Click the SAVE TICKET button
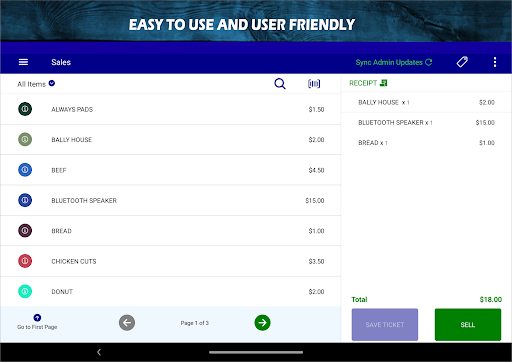 point(385,325)
